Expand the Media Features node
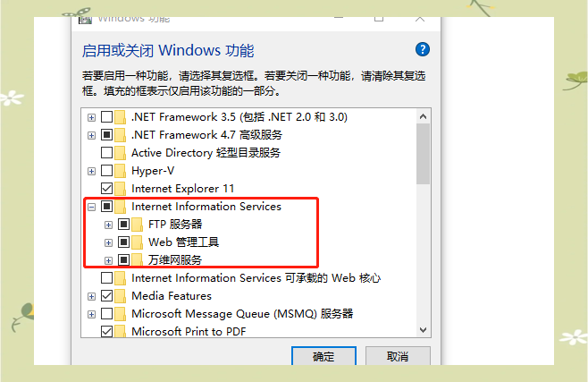The width and height of the screenshot is (588, 382). (91, 296)
